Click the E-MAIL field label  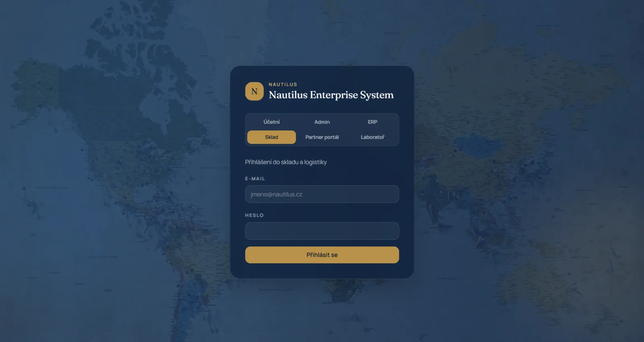255,179
